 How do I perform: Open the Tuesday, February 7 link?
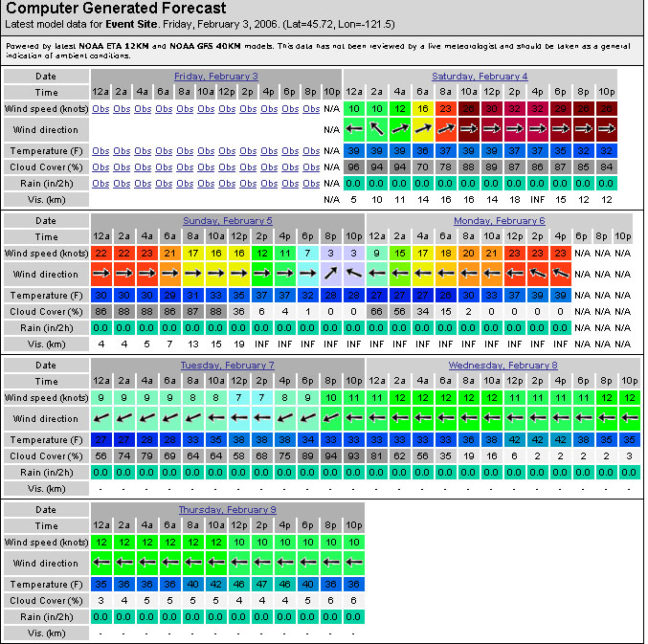coord(227,366)
